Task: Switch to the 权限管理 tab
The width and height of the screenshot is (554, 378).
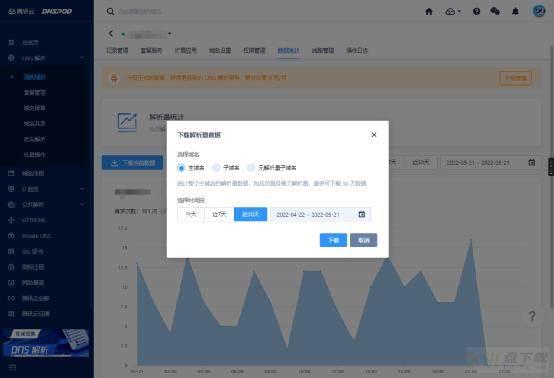Action: pos(254,51)
